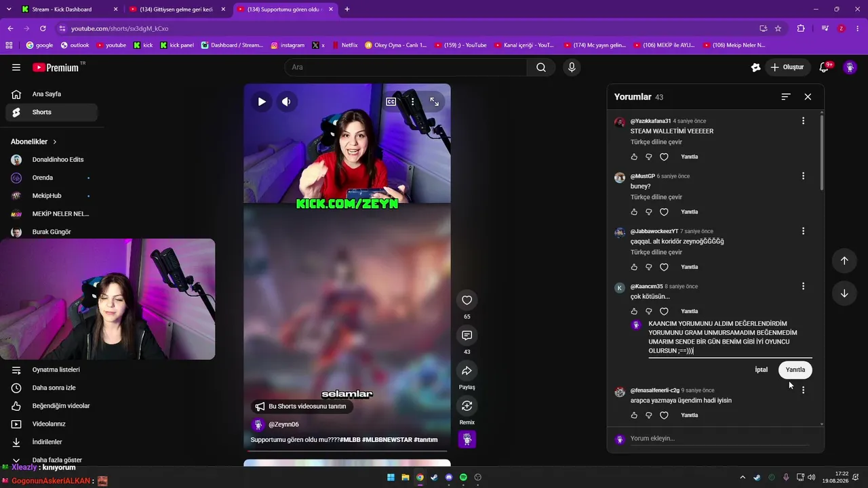Like the Short with 65 likes
This screenshot has width=868, height=488.
tap(467, 300)
